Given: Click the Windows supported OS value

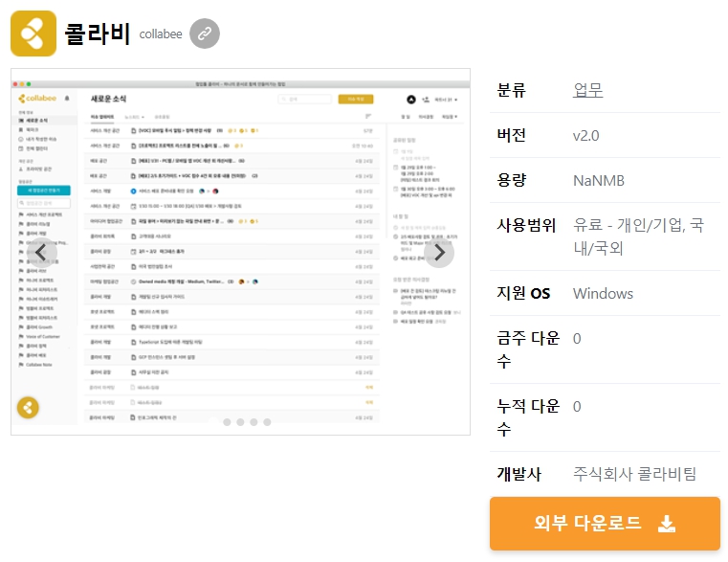Looking at the screenshot, I should [603, 293].
